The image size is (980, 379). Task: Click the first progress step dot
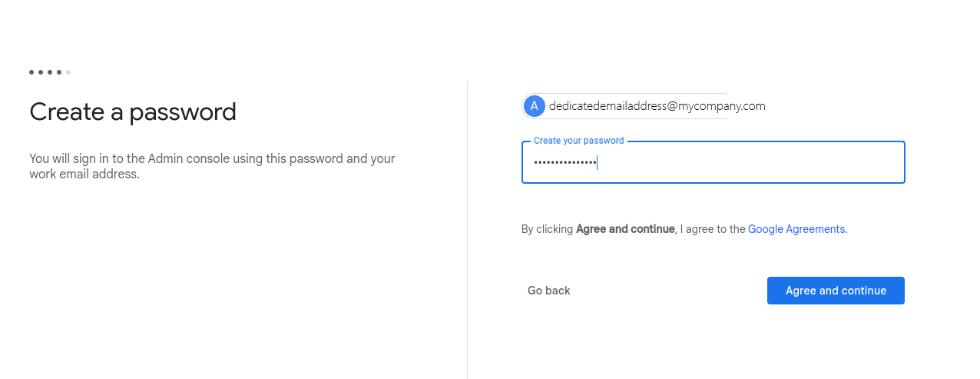coord(31,72)
